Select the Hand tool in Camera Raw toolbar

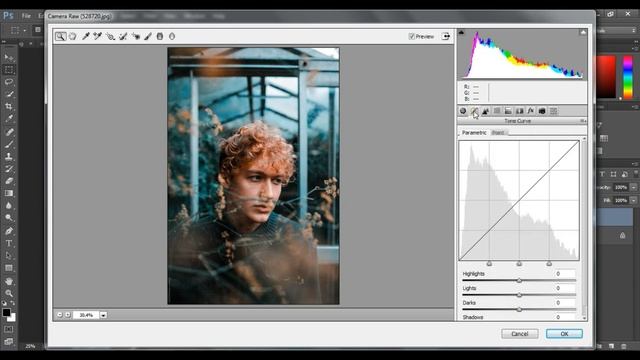point(73,36)
